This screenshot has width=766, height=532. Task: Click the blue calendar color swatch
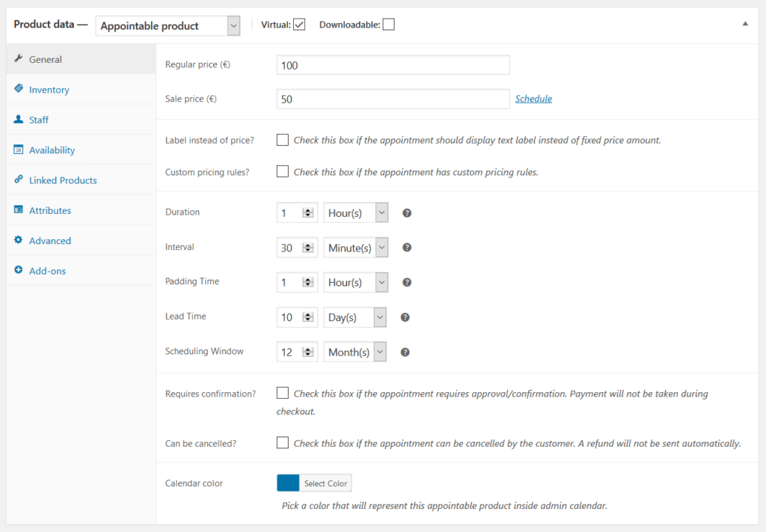click(x=287, y=483)
